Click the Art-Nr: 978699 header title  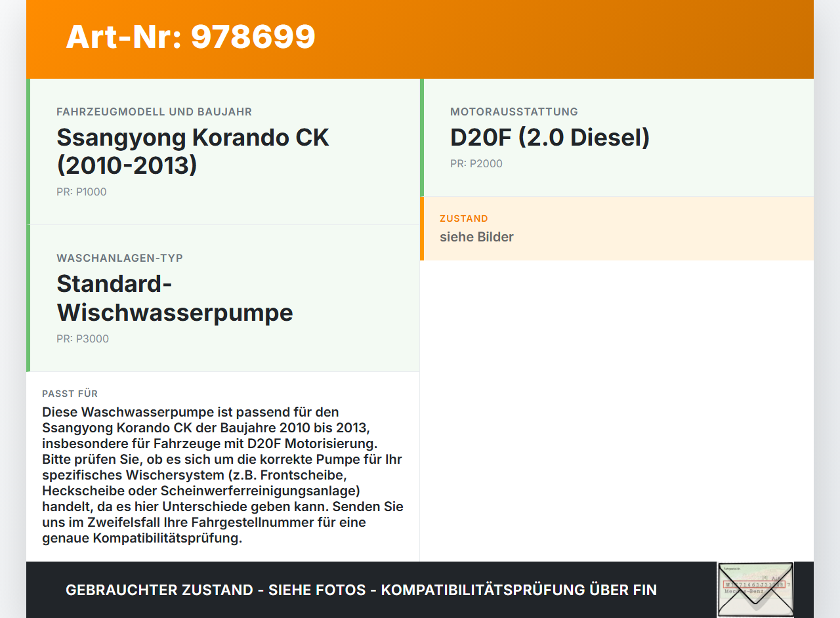pos(190,37)
